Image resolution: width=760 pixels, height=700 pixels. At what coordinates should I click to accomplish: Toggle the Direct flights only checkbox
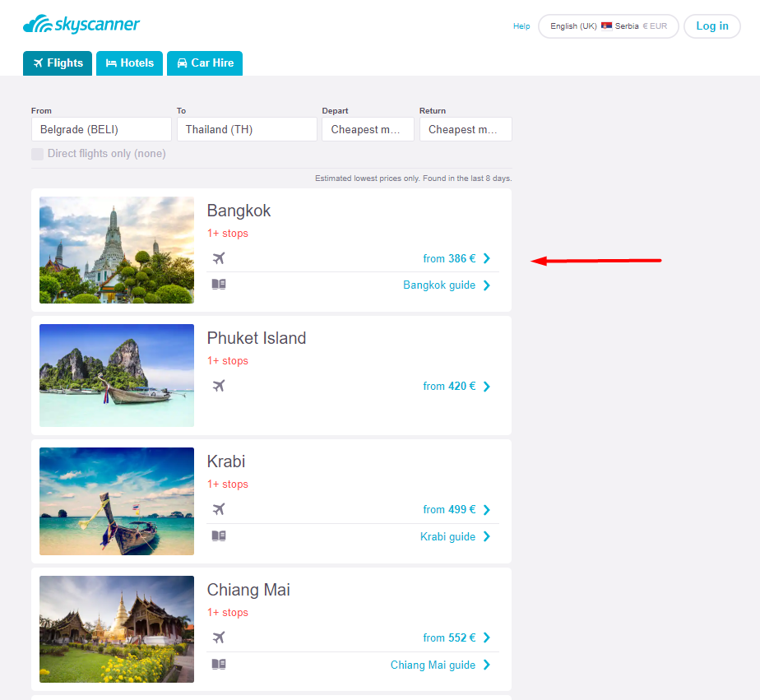pyautogui.click(x=37, y=154)
